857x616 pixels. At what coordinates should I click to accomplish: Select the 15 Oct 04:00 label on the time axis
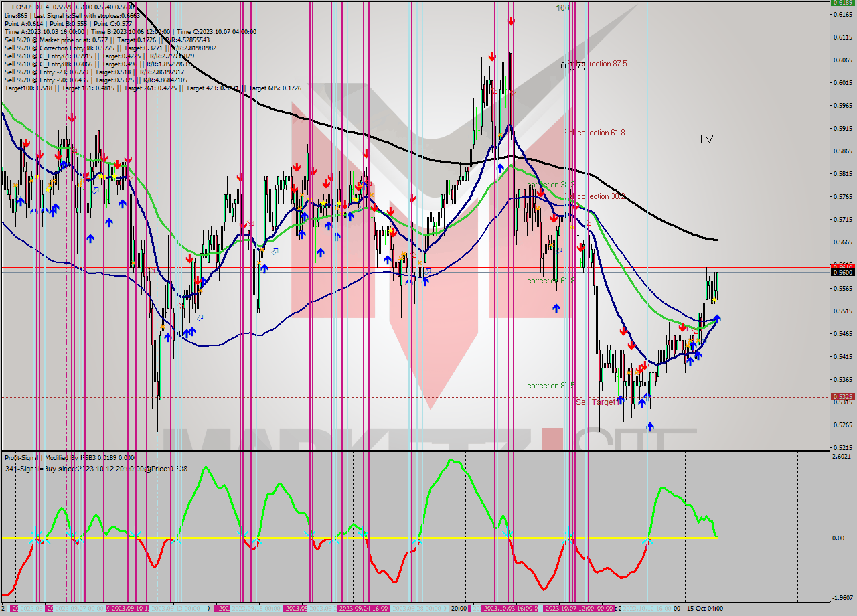[x=704, y=609]
